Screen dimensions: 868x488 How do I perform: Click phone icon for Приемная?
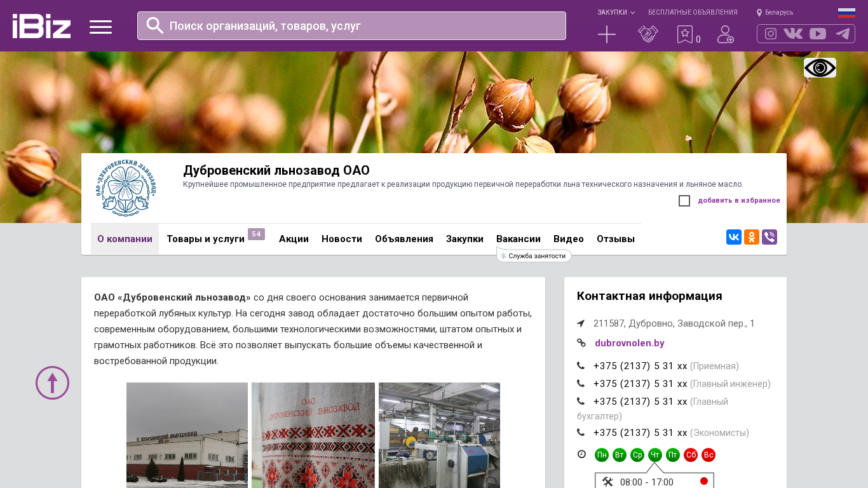(x=581, y=365)
